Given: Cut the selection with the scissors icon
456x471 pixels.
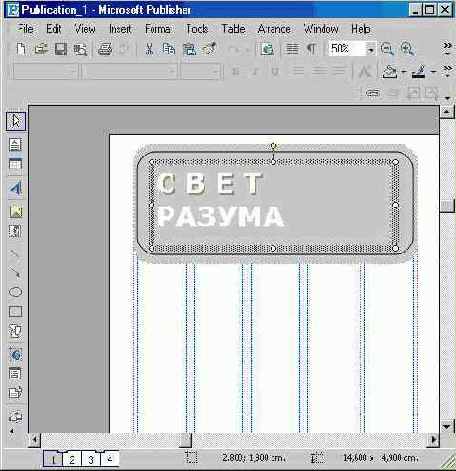Looking at the screenshot, I should (x=149, y=49).
